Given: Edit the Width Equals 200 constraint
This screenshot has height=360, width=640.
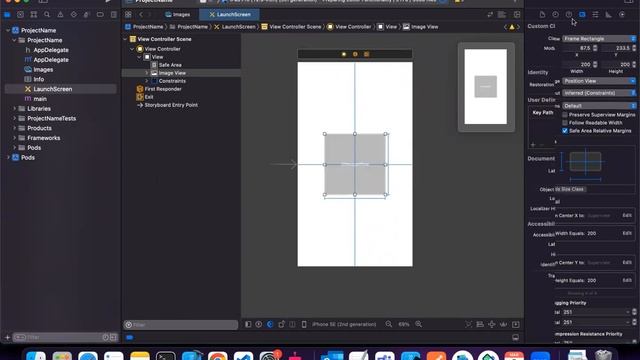Looking at the screenshot, I should pyautogui.click(x=627, y=233).
